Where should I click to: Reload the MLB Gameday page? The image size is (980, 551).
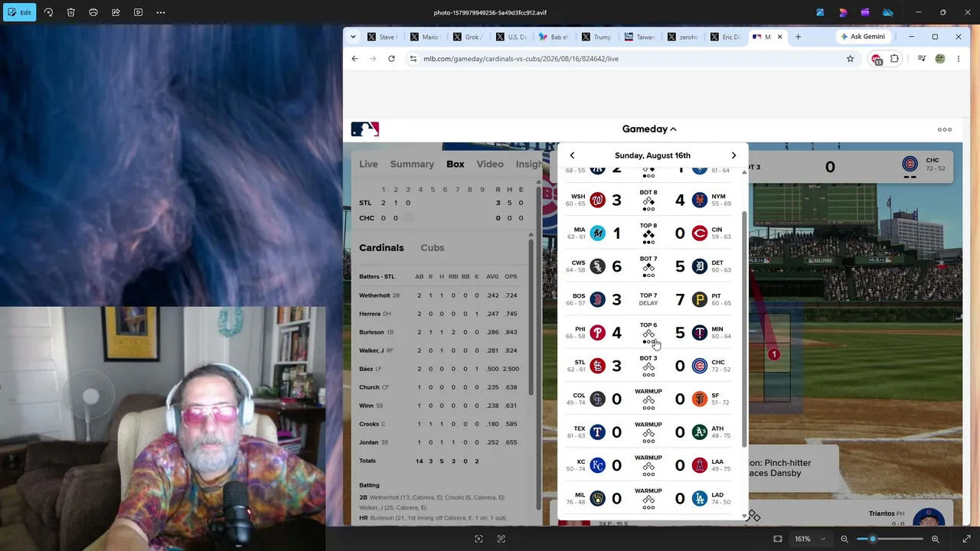(391, 59)
